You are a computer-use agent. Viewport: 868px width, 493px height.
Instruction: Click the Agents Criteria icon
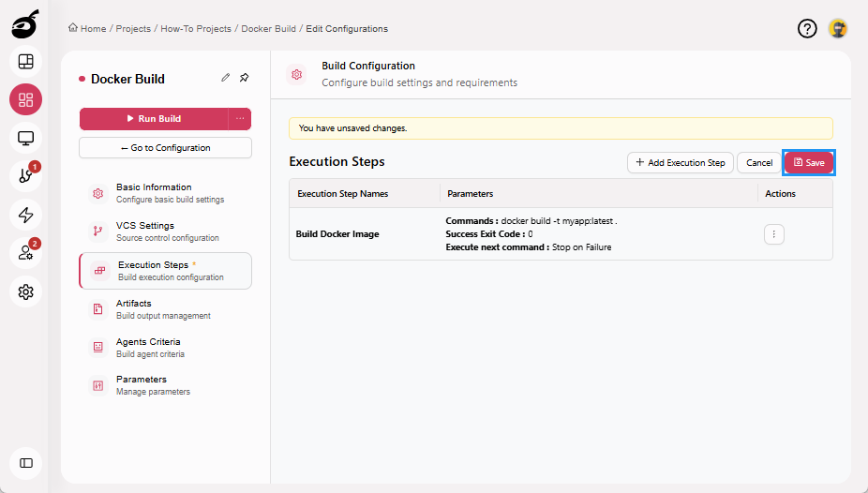click(x=98, y=347)
